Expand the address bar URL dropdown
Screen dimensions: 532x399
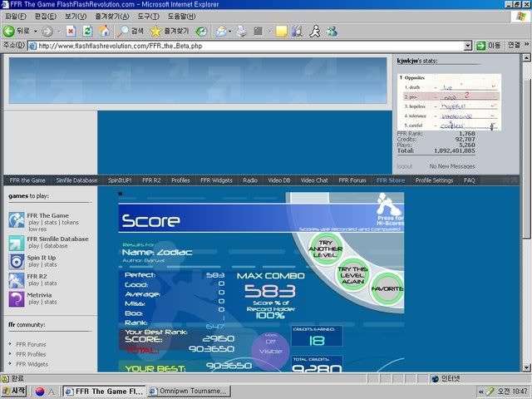(468, 46)
